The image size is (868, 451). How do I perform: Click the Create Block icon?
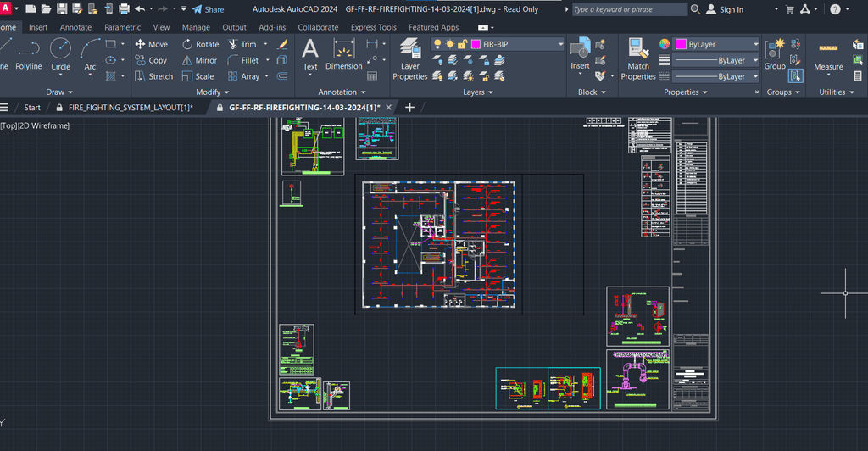pos(600,44)
